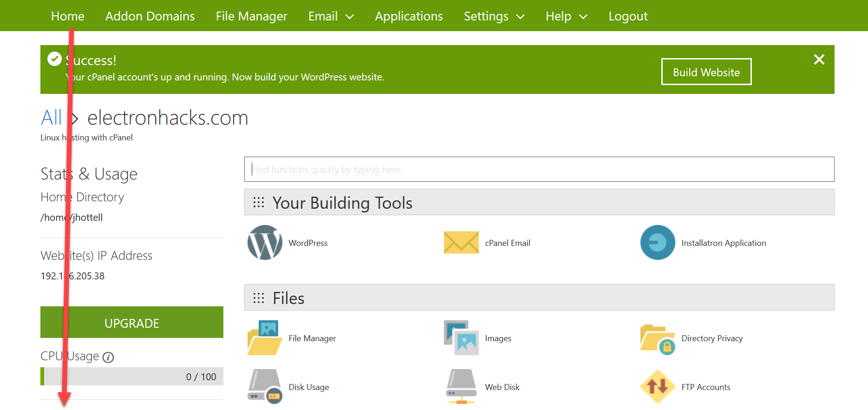Expand the Help dropdown menu

[x=567, y=16]
